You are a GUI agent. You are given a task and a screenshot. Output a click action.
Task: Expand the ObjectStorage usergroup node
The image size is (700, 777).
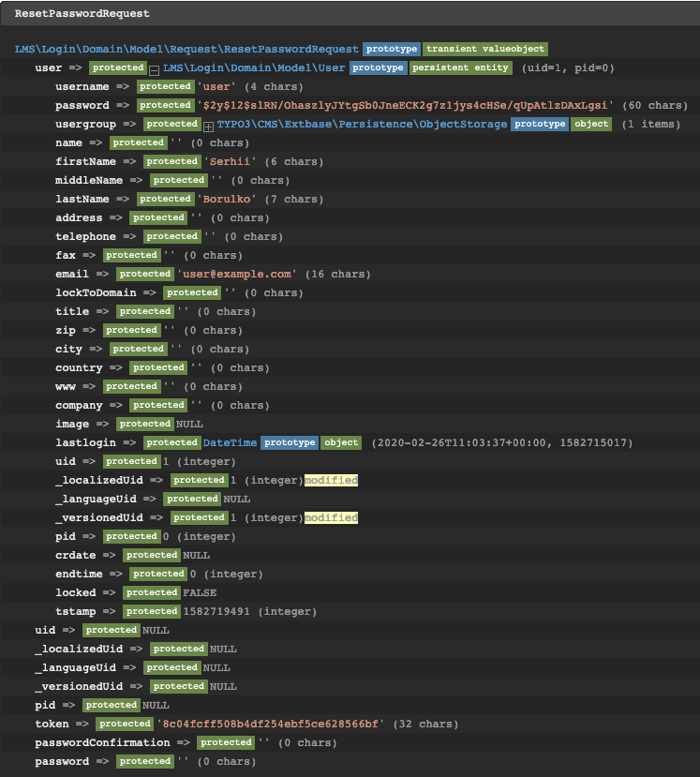208,127
